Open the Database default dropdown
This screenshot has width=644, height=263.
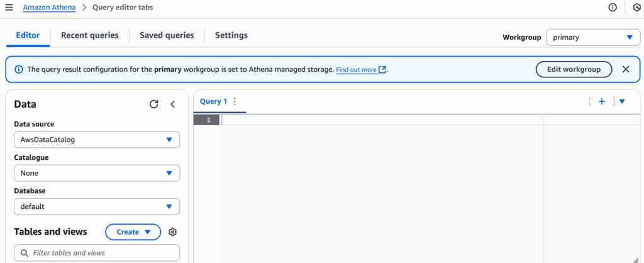[97, 206]
